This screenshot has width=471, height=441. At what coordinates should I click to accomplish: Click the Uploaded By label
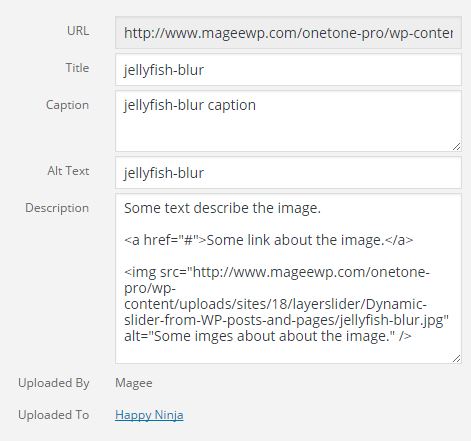click(54, 383)
